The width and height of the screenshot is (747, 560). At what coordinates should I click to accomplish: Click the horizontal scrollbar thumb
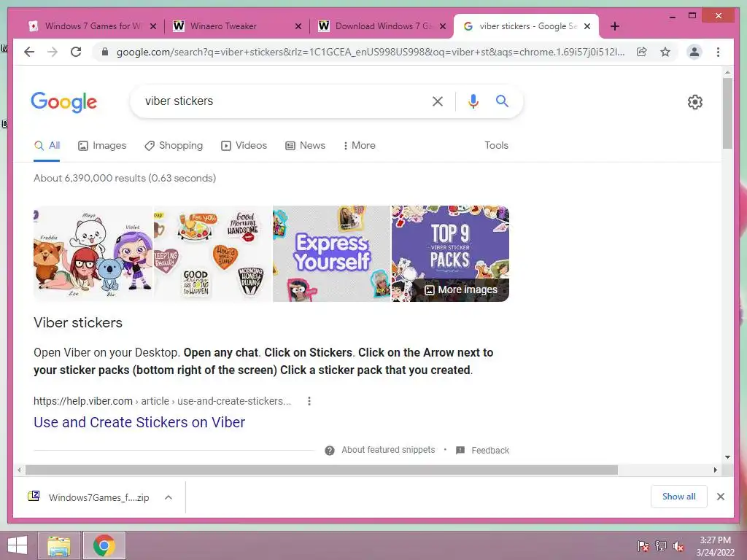[322, 470]
